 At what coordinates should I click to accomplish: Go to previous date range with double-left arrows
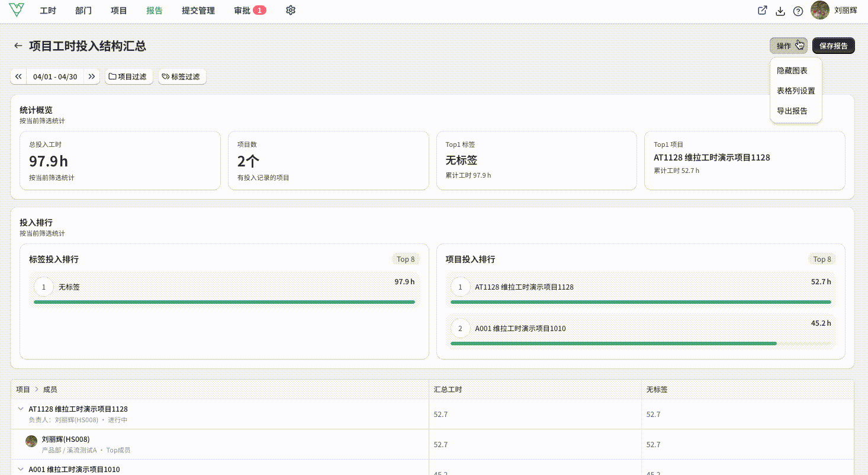click(x=18, y=76)
